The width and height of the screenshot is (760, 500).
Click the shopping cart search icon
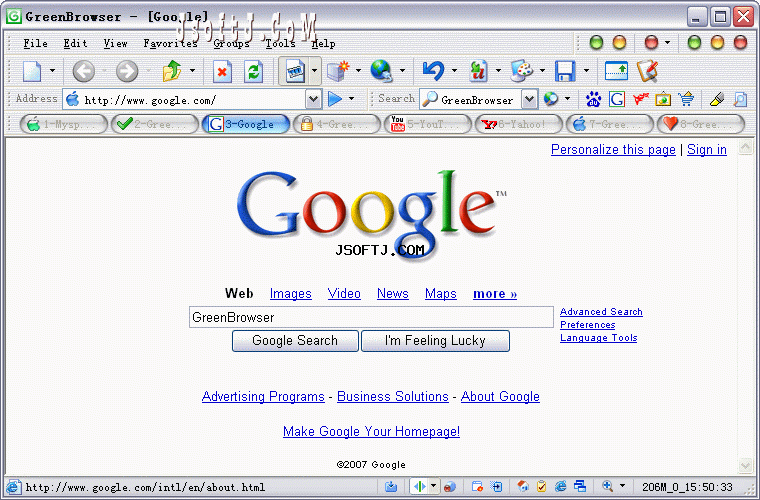686,99
